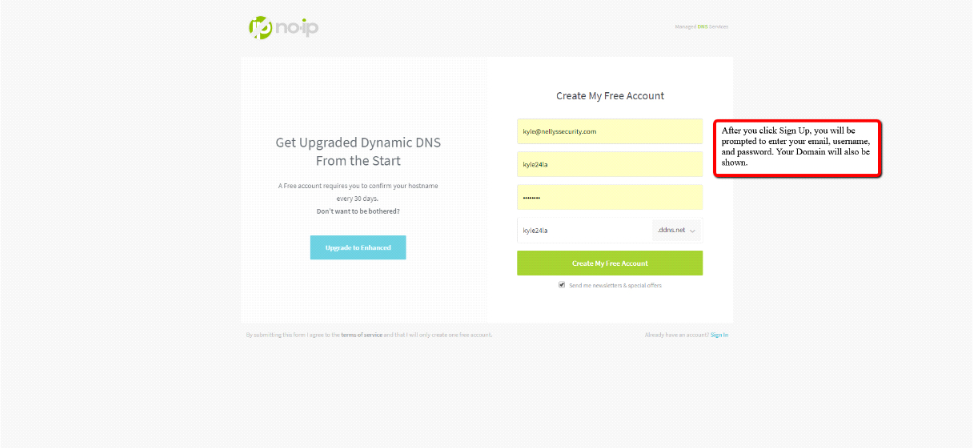
Task: Click the 'Create My Free Account' form heading
Action: click(610, 96)
